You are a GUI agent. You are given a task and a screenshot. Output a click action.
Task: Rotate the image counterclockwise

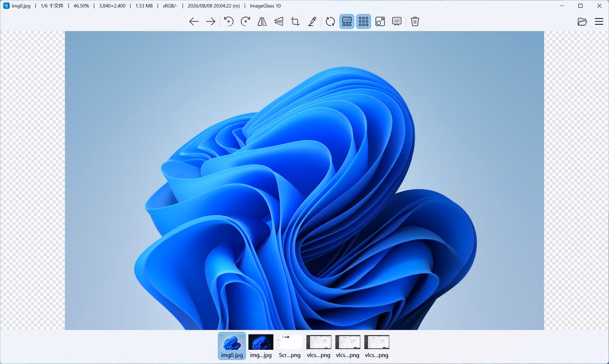click(x=229, y=21)
